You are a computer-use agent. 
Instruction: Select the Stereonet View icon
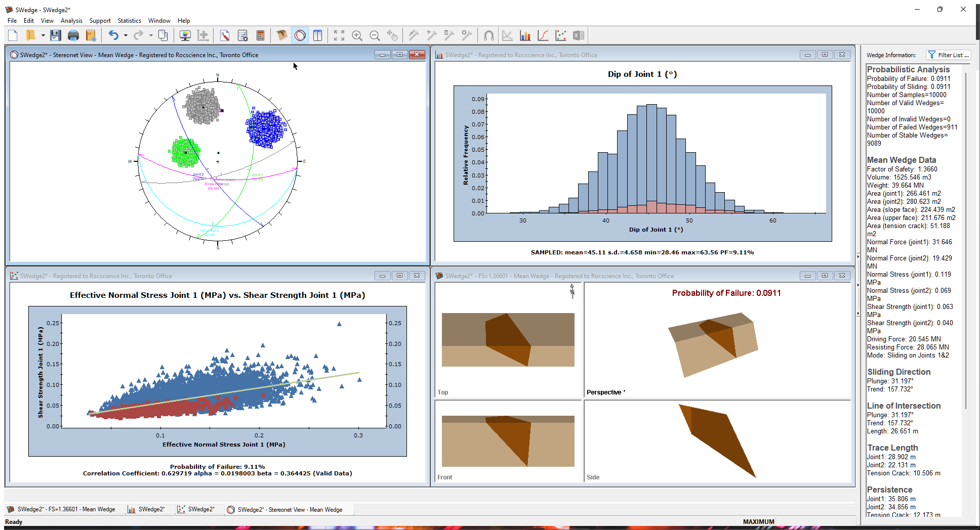(300, 35)
